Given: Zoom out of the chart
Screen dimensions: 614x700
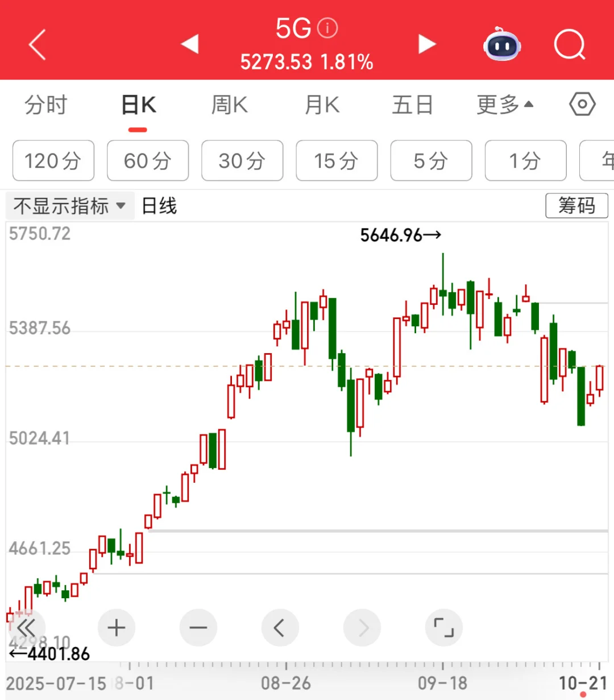Looking at the screenshot, I should [198, 628].
